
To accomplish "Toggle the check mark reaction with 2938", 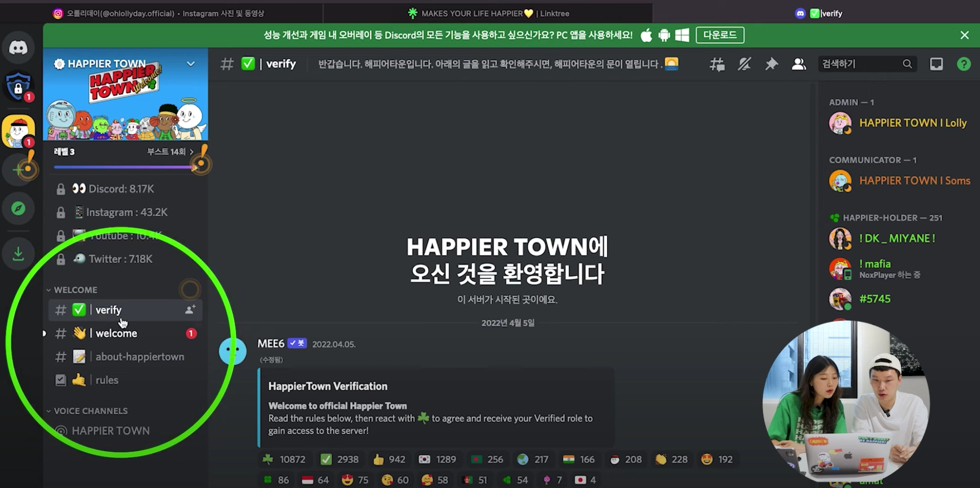I will tap(340, 460).
